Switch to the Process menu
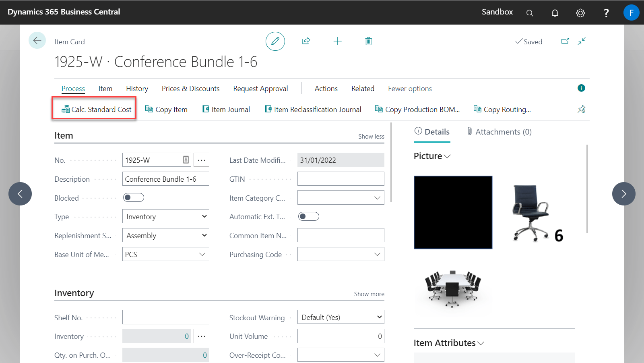This screenshot has width=644, height=363. (73, 89)
